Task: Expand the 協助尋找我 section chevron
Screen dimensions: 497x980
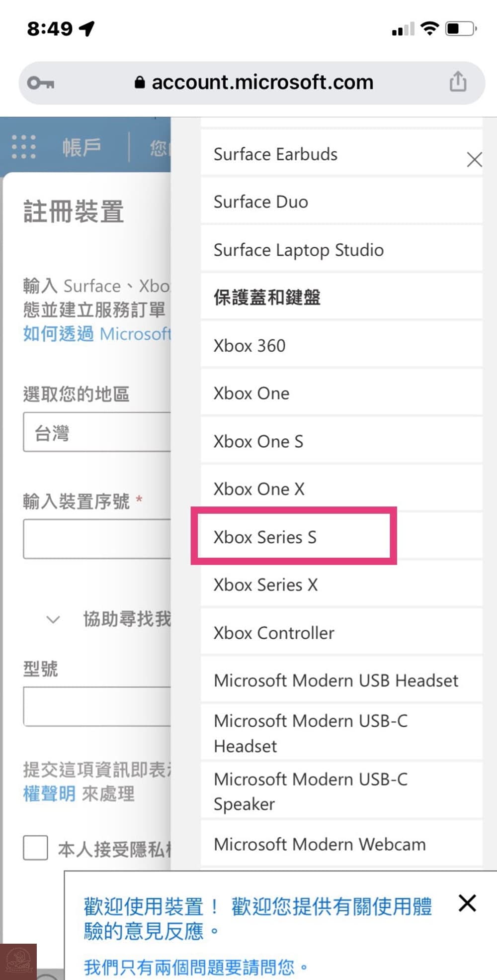Action: (x=52, y=620)
